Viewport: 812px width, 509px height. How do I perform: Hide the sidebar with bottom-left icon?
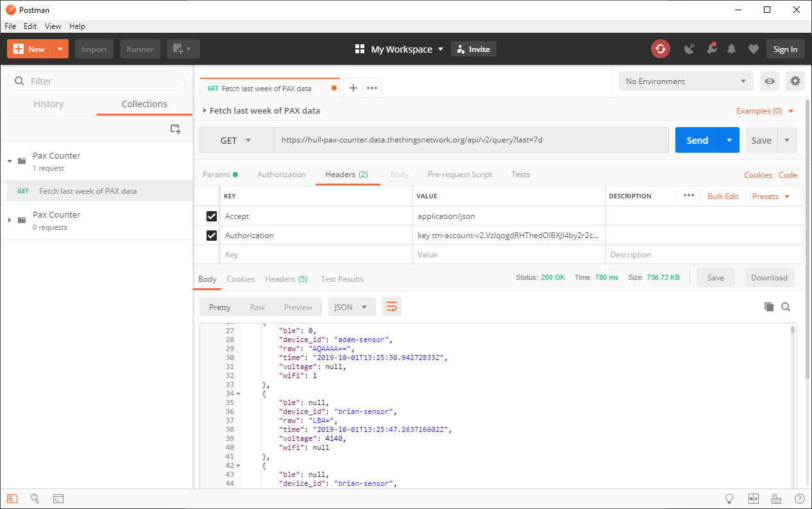click(x=12, y=498)
